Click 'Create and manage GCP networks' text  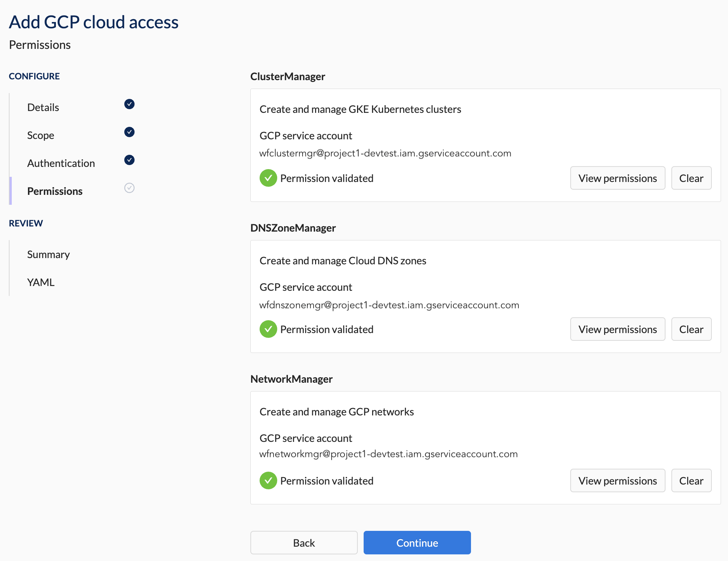(x=337, y=412)
